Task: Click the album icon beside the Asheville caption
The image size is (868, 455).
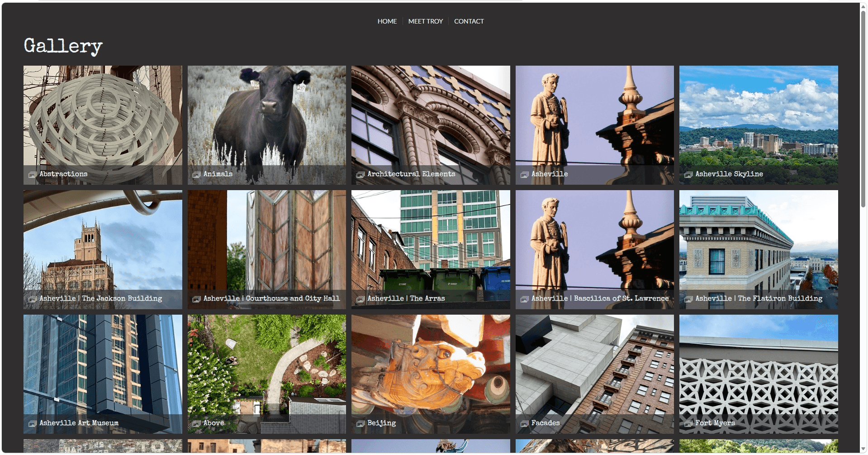Action: tap(524, 174)
